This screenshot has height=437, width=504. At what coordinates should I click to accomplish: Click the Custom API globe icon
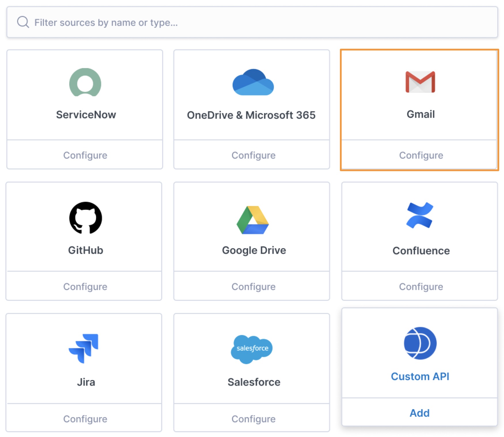[x=420, y=343]
